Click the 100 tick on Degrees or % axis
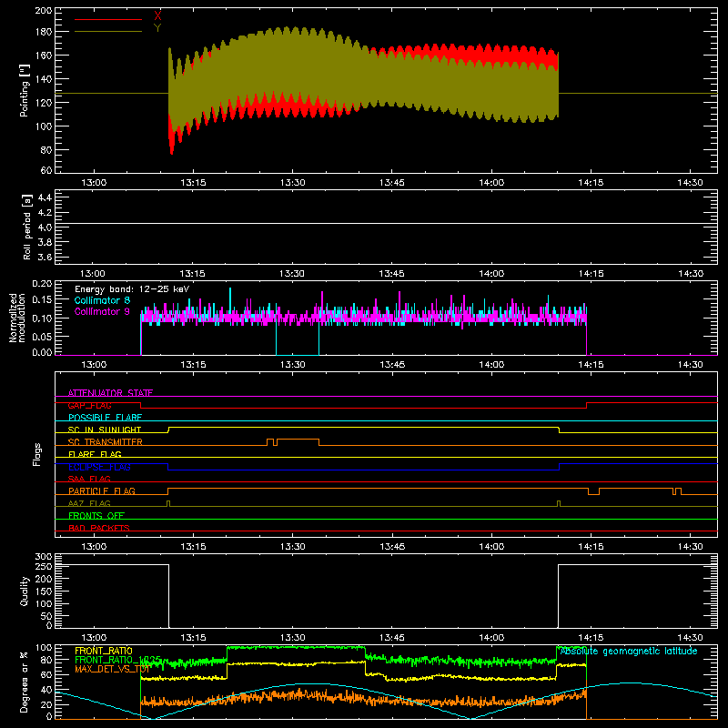728x728 pixels. point(44,648)
